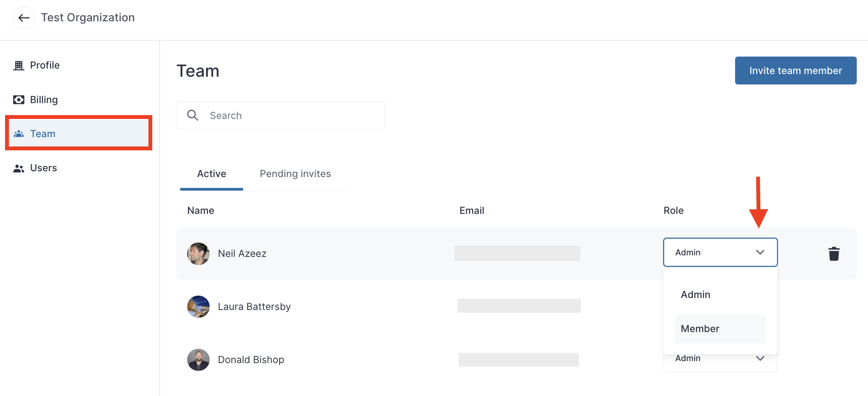Delete Neil Azeez with trash icon
The image size is (868, 396).
(834, 254)
